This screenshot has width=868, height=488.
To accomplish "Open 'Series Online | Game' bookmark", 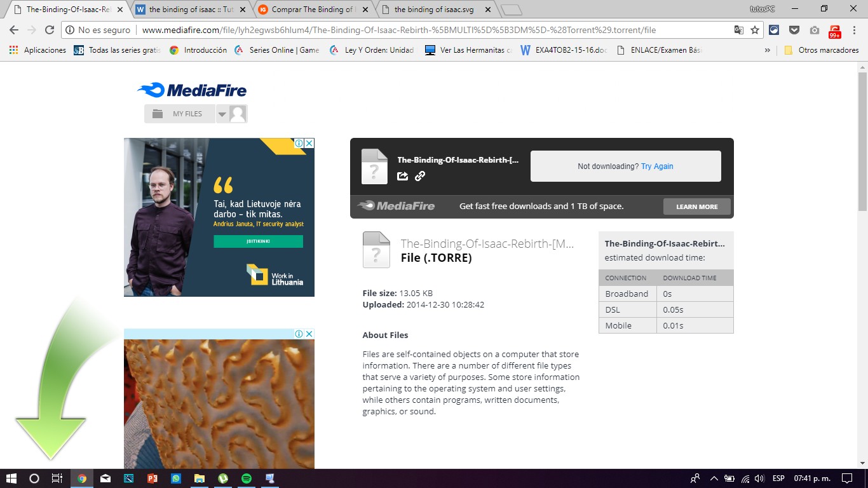I will coord(277,50).
